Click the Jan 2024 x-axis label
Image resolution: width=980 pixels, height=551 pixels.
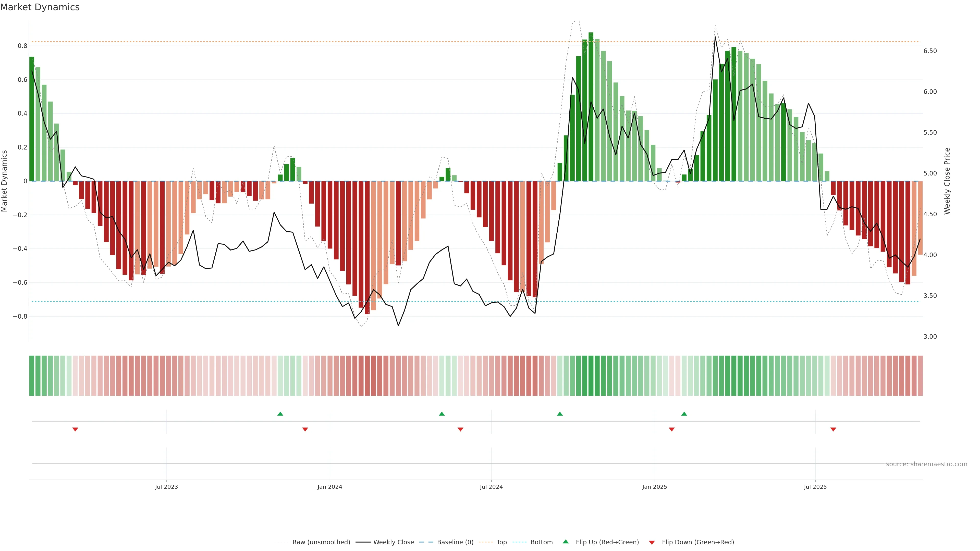(x=330, y=487)
